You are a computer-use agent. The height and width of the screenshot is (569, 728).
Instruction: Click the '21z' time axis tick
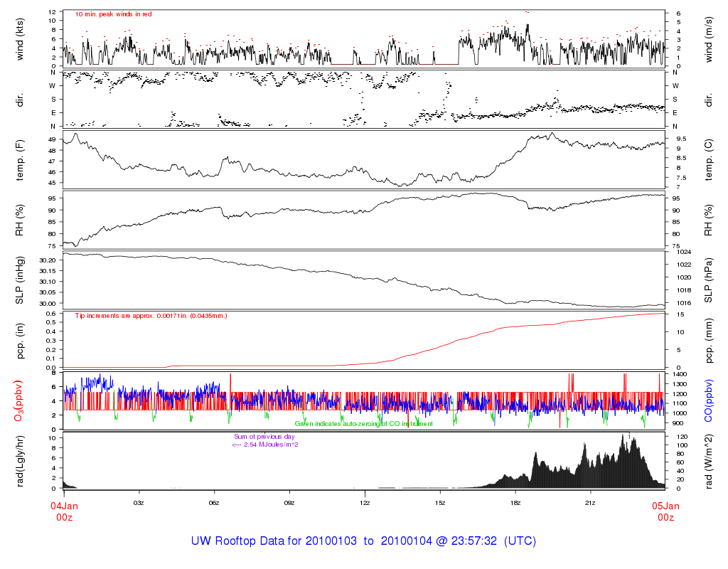click(590, 503)
